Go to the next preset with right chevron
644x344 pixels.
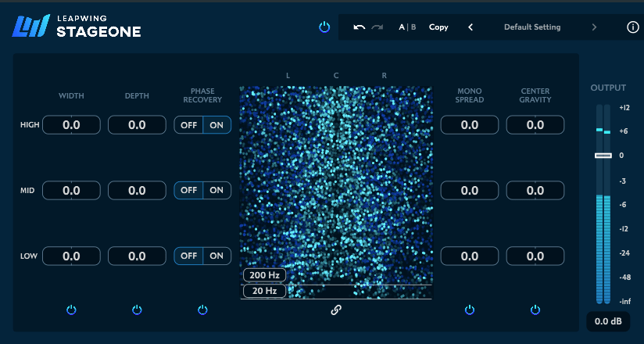(594, 27)
